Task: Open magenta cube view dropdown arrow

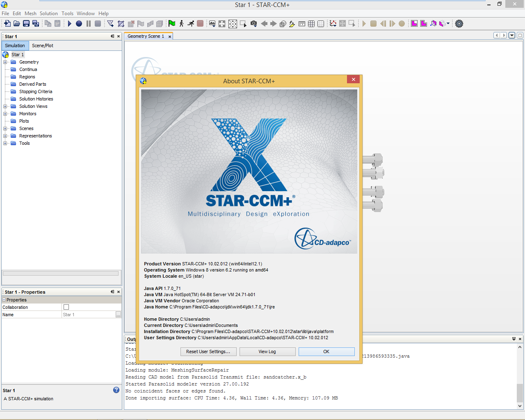Action: tap(448, 24)
